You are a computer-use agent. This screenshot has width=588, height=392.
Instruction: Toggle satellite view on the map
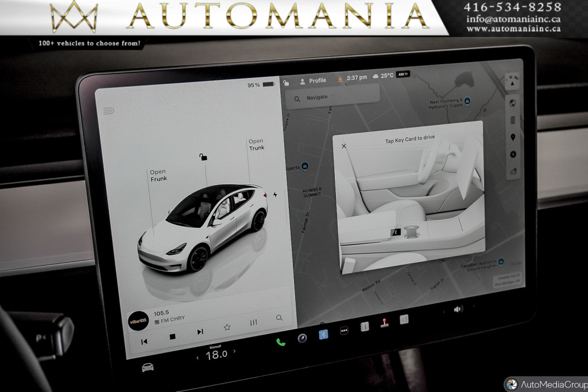pos(513,103)
